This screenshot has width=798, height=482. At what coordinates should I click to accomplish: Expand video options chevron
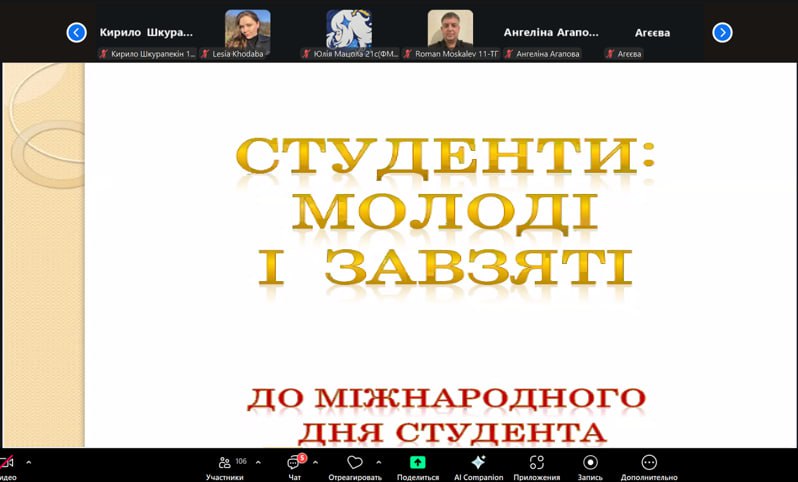28,463
